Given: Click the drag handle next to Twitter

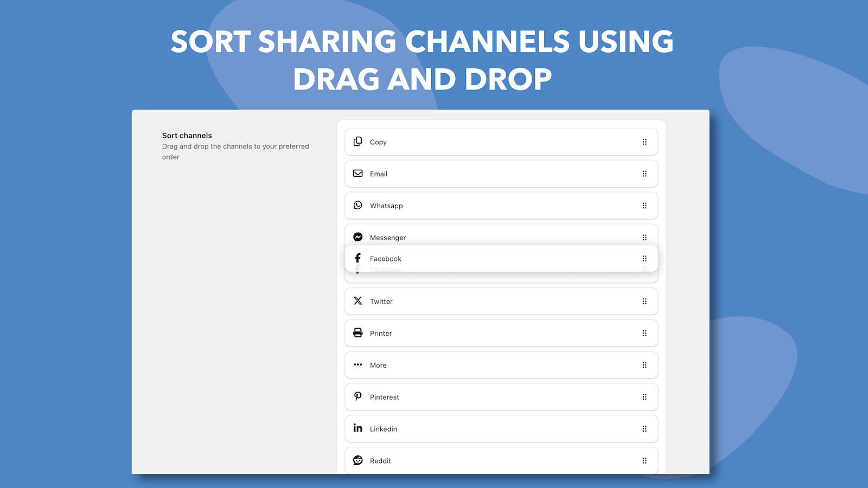Looking at the screenshot, I should 644,301.
